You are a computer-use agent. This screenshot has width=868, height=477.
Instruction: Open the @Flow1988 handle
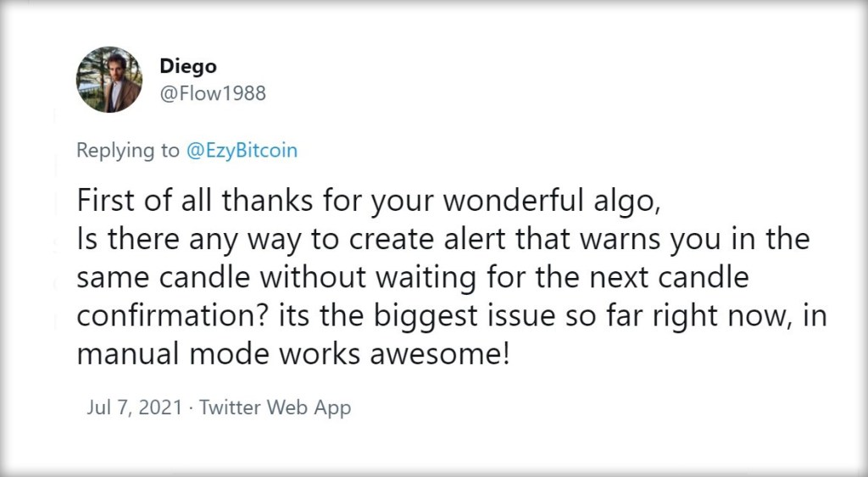pos(212,93)
